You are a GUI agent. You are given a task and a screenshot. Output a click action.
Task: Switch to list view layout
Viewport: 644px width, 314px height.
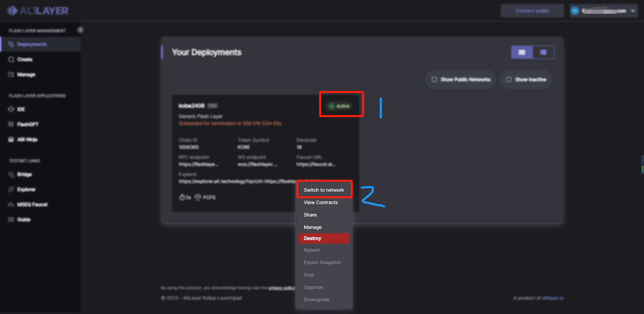[x=543, y=52]
